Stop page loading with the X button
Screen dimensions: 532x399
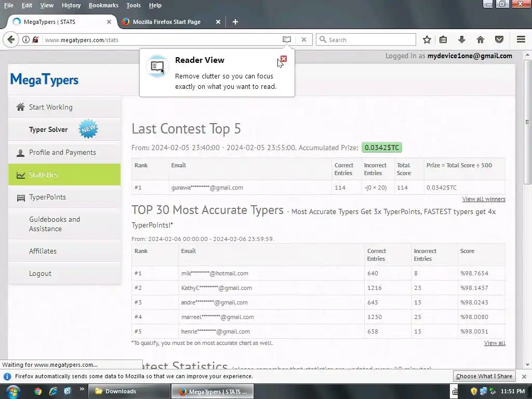tap(303, 39)
